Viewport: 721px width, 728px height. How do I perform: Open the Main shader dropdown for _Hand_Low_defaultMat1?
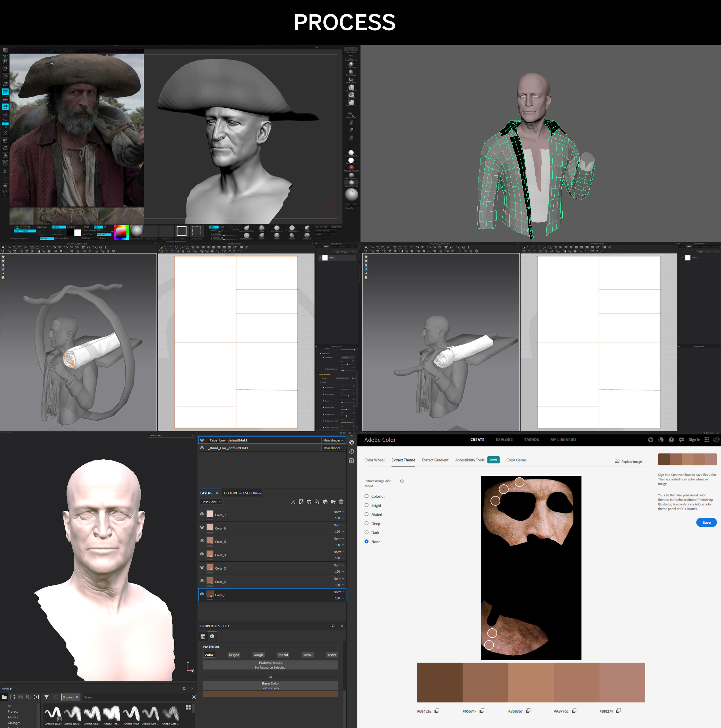333,448
